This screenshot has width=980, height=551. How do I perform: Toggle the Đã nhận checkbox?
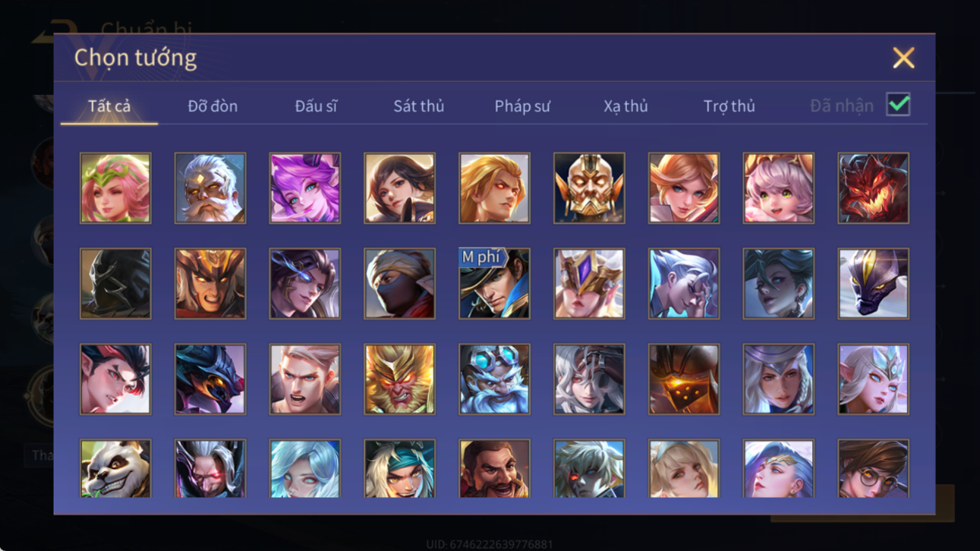(898, 105)
